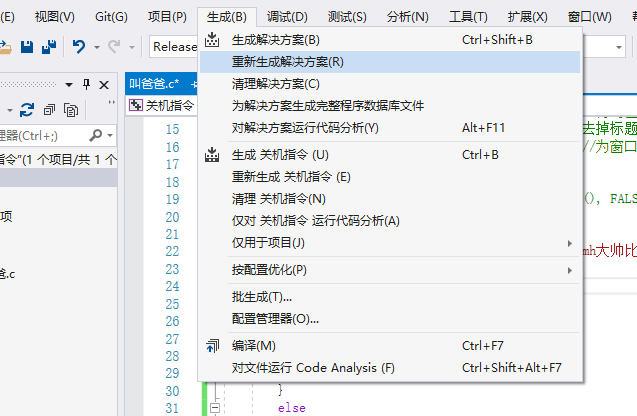Open the 分析(N) menu
Viewport: 637px width, 416px height.
(x=407, y=17)
